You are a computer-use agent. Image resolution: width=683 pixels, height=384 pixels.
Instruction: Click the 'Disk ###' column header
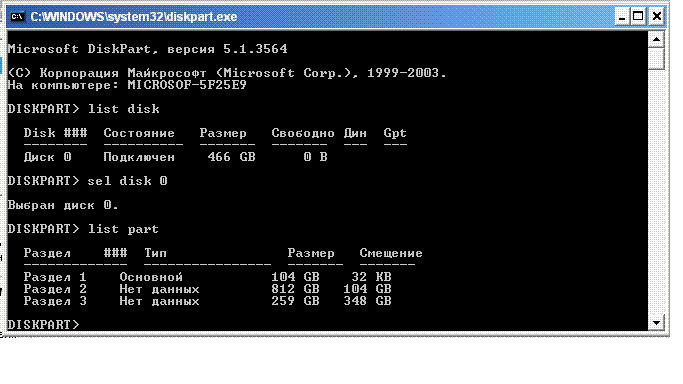(55, 133)
